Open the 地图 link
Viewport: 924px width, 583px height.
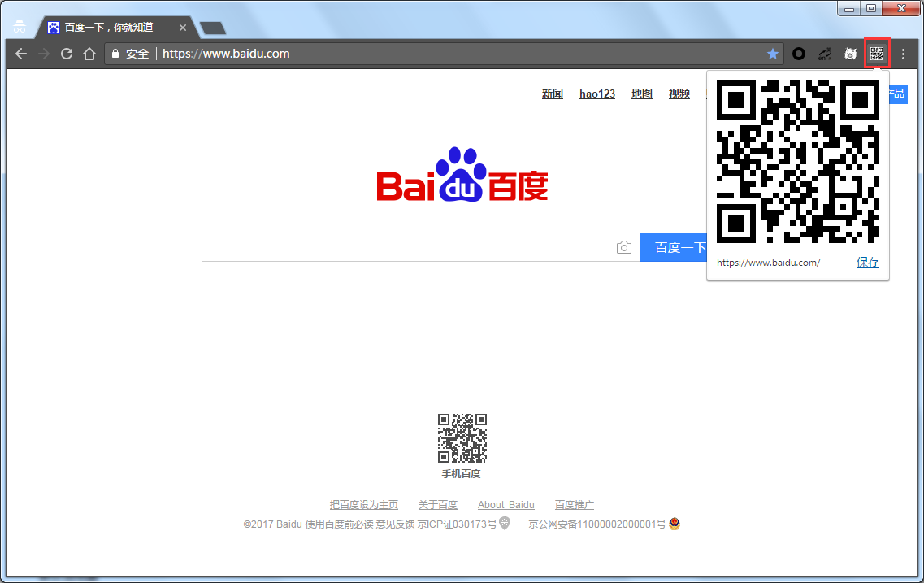[642, 94]
